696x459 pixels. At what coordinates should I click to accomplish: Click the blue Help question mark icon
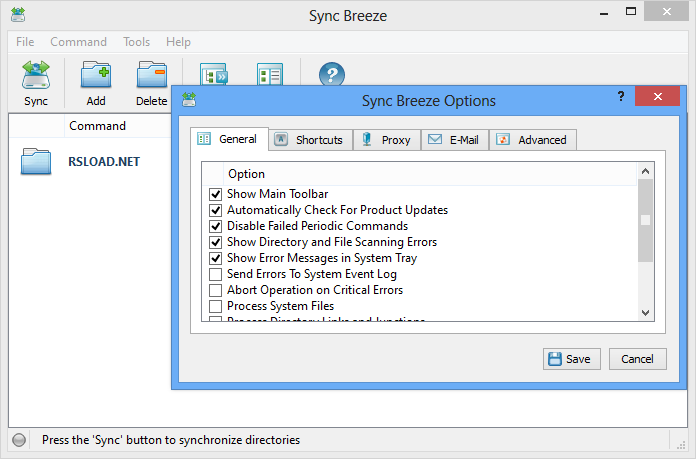click(332, 75)
